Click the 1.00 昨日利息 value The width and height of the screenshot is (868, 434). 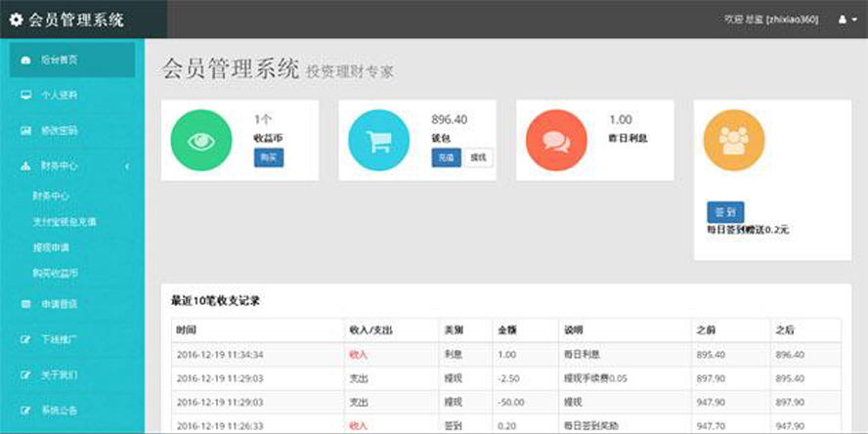point(621,119)
